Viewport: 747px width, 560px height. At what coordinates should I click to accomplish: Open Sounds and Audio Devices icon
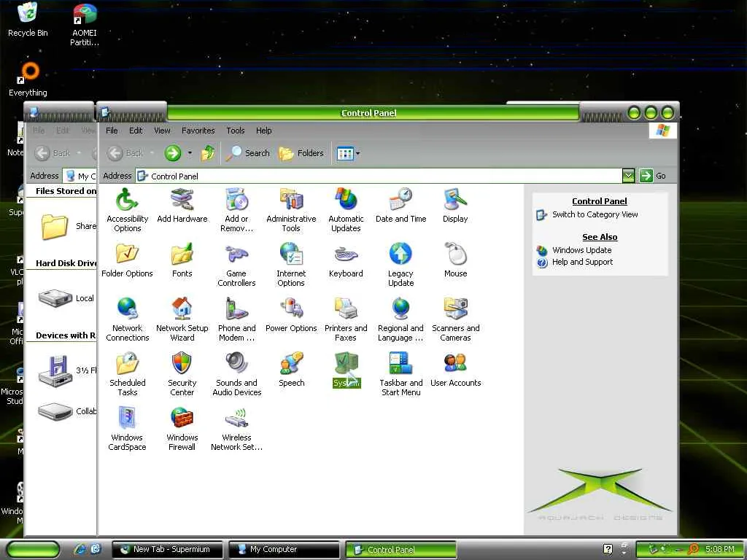coord(237,374)
